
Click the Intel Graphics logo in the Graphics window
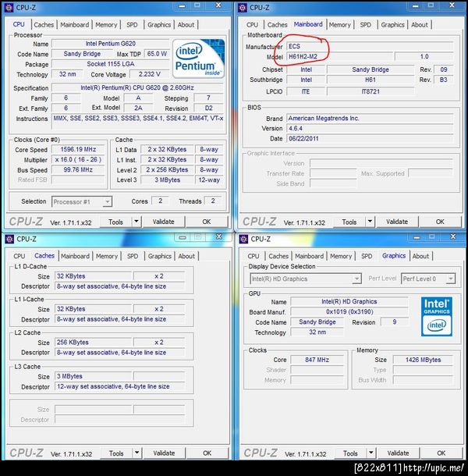pos(437,316)
